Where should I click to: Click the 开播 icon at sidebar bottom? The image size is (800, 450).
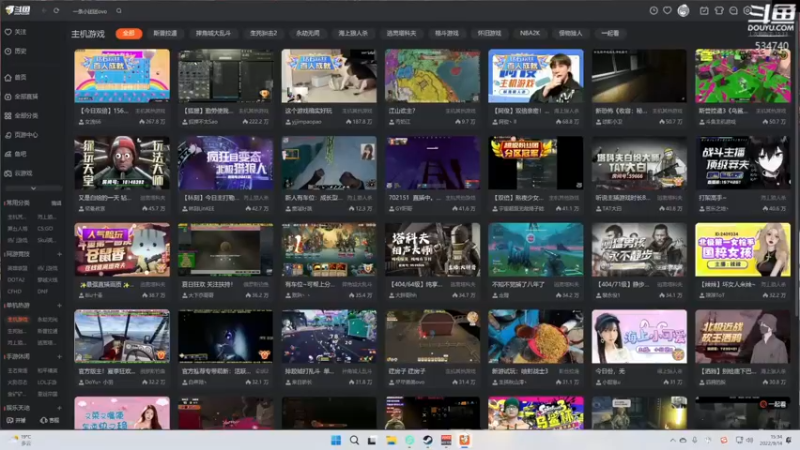tap(16, 420)
